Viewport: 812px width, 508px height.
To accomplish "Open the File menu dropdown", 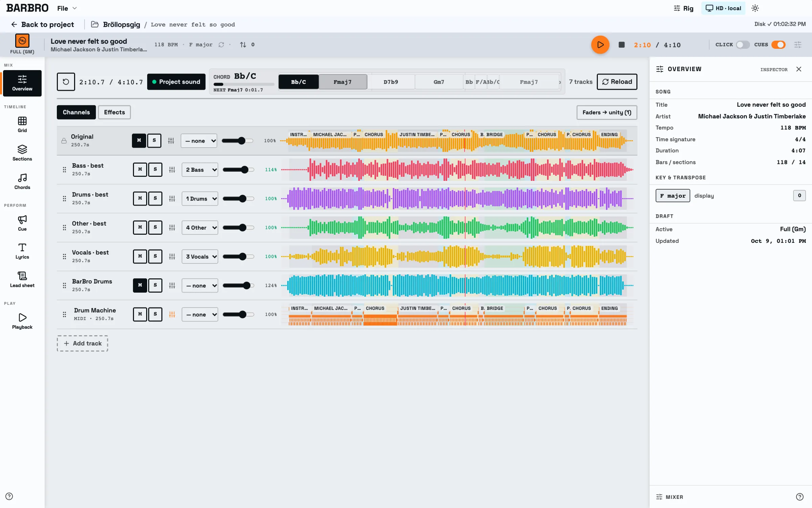I will [x=67, y=8].
